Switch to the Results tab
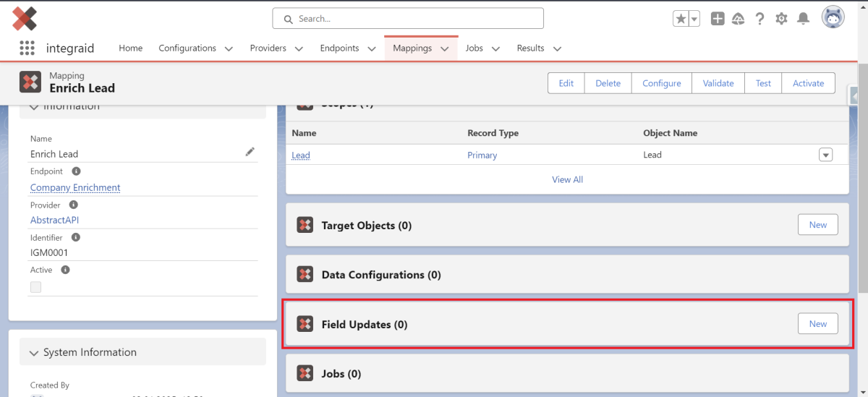The width and height of the screenshot is (868, 397). [530, 48]
